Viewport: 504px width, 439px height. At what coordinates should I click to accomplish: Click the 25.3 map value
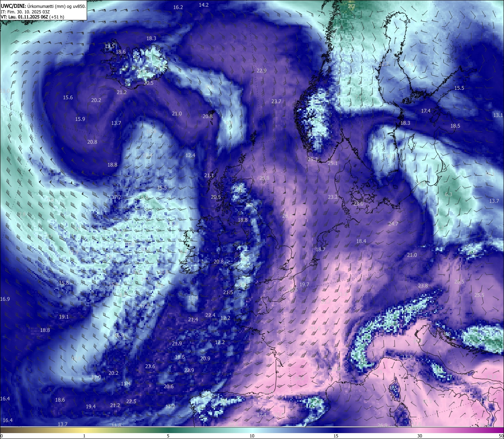click(x=313, y=159)
